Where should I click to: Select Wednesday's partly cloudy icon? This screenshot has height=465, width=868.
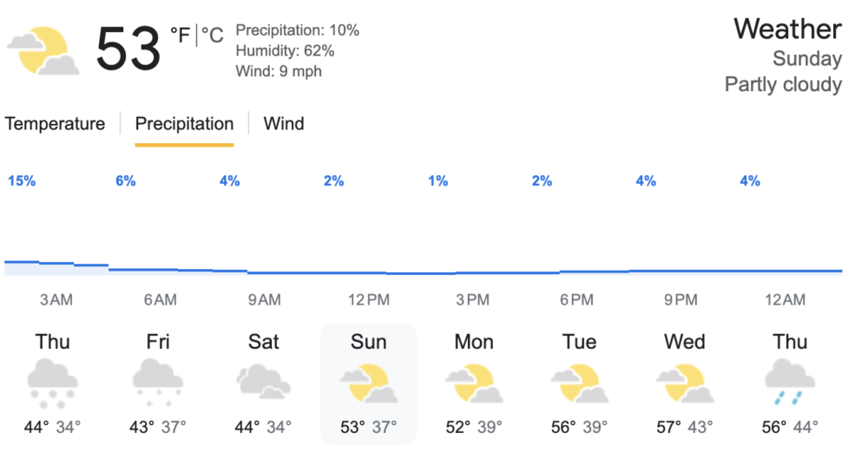click(x=685, y=383)
